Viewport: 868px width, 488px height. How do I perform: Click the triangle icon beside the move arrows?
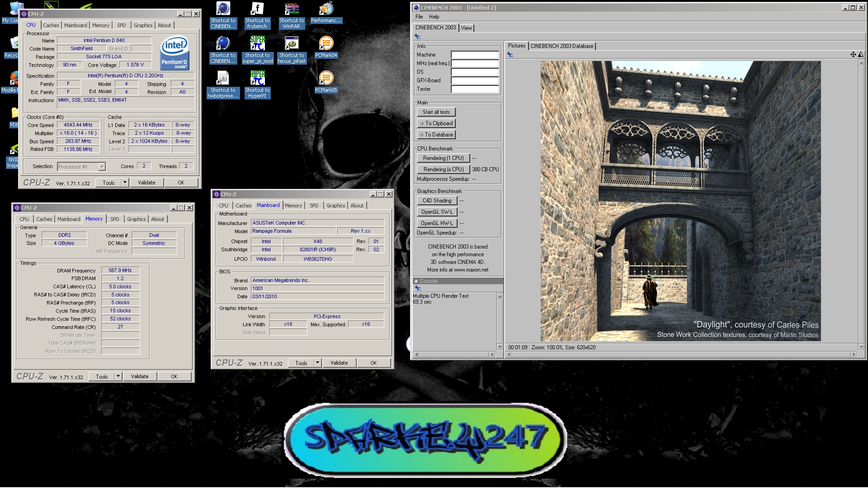pyautogui.click(x=860, y=55)
